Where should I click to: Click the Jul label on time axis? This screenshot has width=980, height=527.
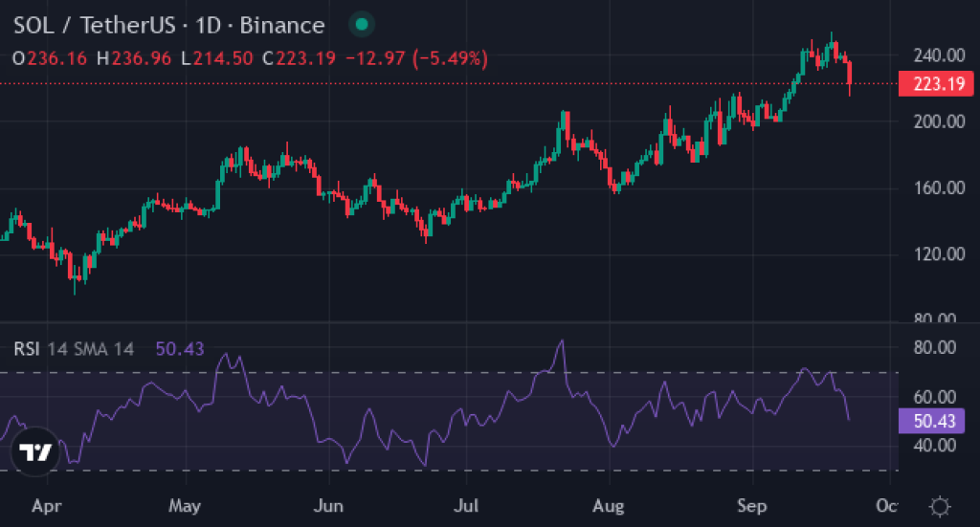click(466, 505)
